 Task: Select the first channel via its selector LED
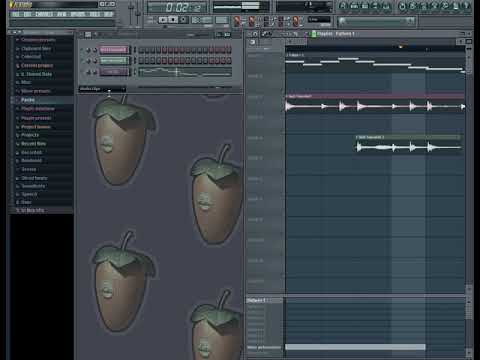click(135, 50)
